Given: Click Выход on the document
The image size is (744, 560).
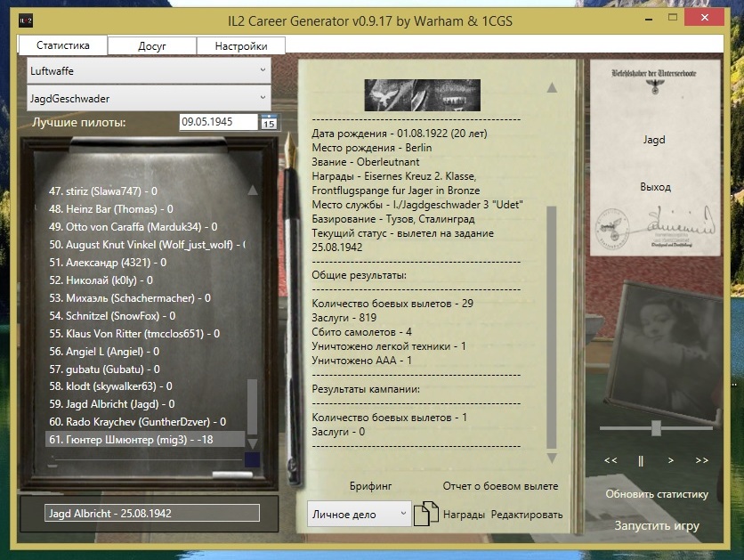Looking at the screenshot, I should click(655, 187).
